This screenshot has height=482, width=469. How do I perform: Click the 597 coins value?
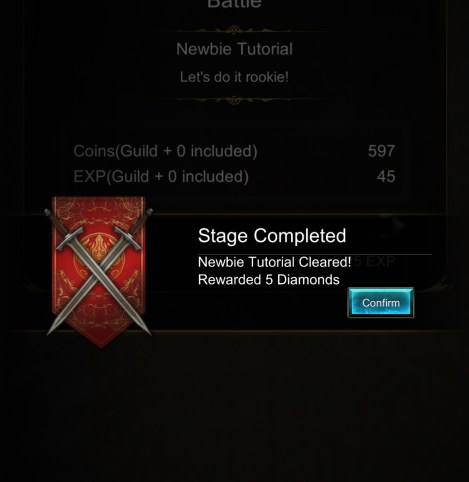tap(381, 151)
